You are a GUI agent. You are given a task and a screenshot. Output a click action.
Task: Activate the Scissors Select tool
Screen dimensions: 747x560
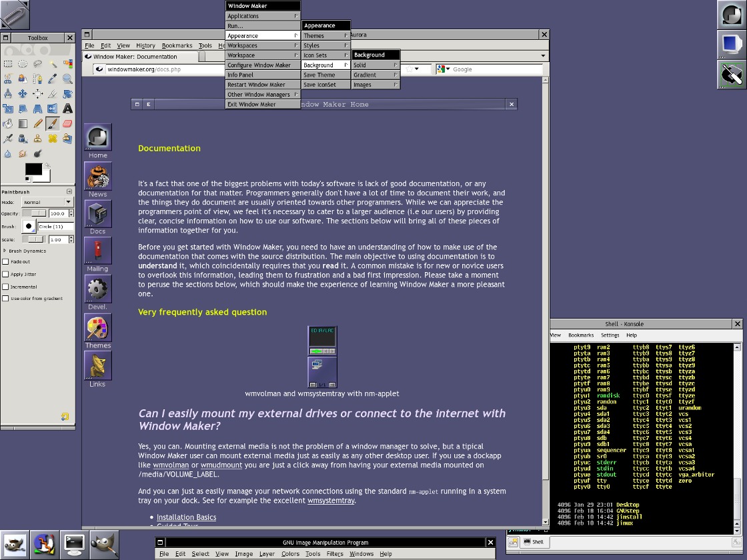pos(8,79)
